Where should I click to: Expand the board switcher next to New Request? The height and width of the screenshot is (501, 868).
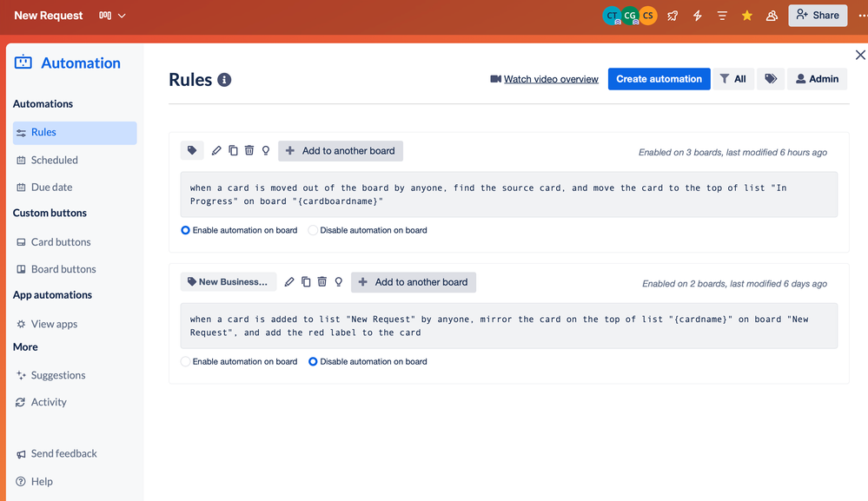point(123,15)
